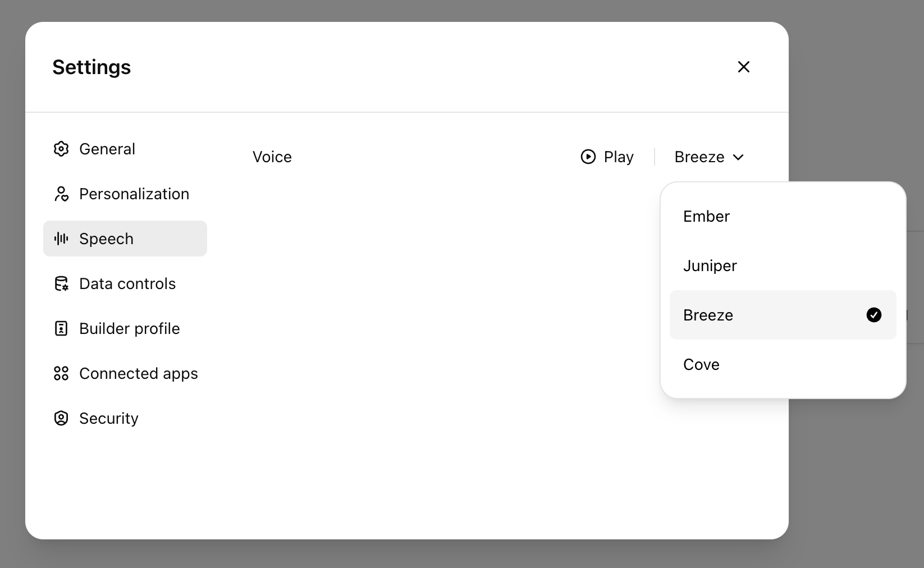Click the Security shield icon
The height and width of the screenshot is (568, 924).
point(61,418)
